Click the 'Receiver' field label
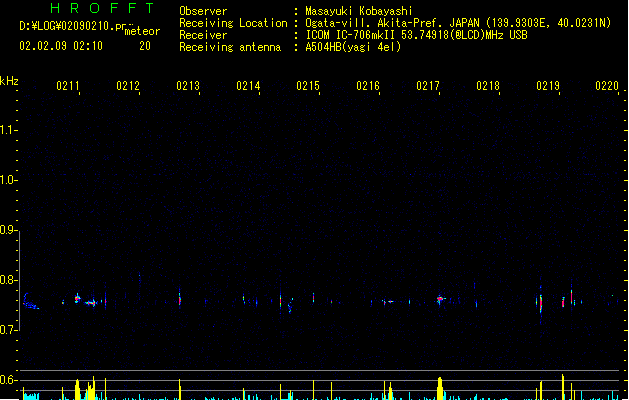The width and height of the screenshot is (629, 400). pos(203,35)
